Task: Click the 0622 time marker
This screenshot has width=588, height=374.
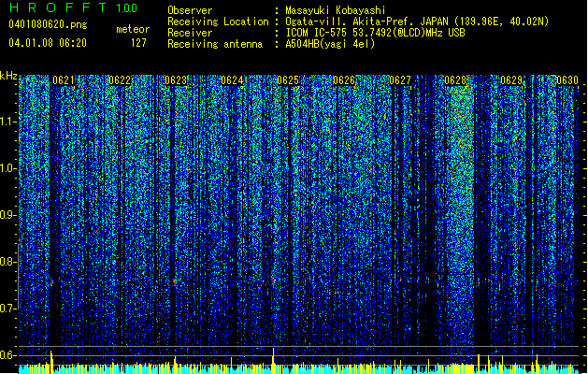Action: point(120,80)
